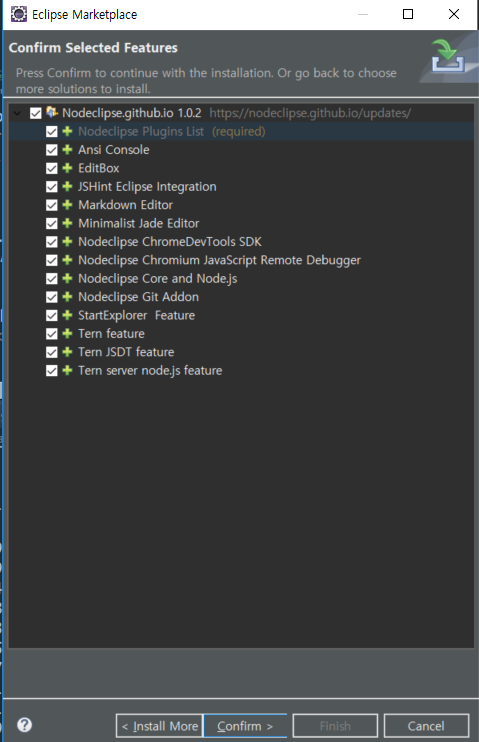Click the Nodeclipse.github.io solution icon

pyautogui.click(x=52, y=113)
